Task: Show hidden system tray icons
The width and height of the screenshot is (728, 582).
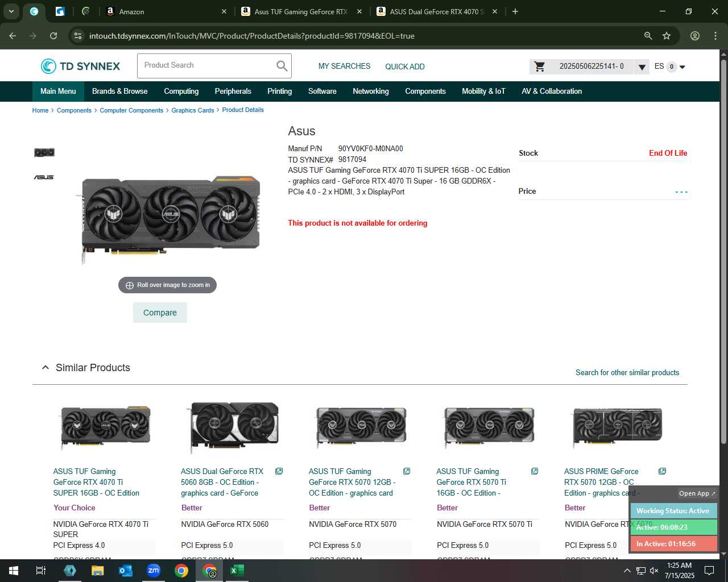Action: point(627,571)
